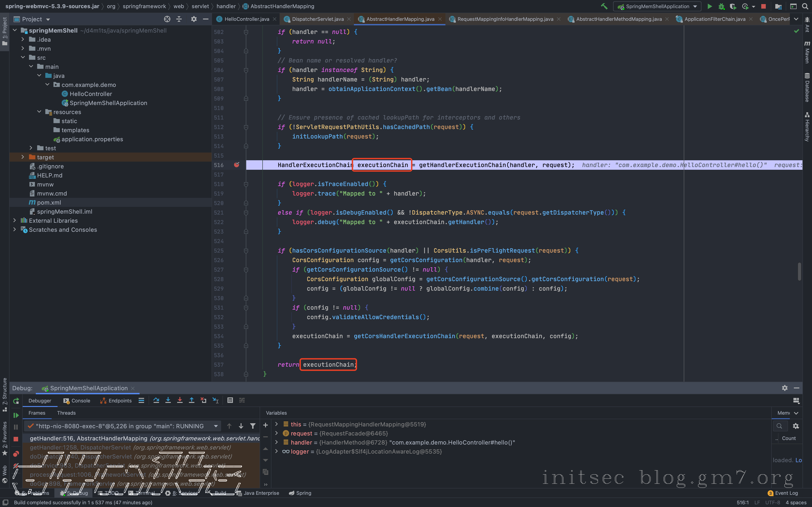Image resolution: width=812 pixels, height=507 pixels.
Task: Open the thread selector dropdown
Action: pyautogui.click(x=216, y=426)
